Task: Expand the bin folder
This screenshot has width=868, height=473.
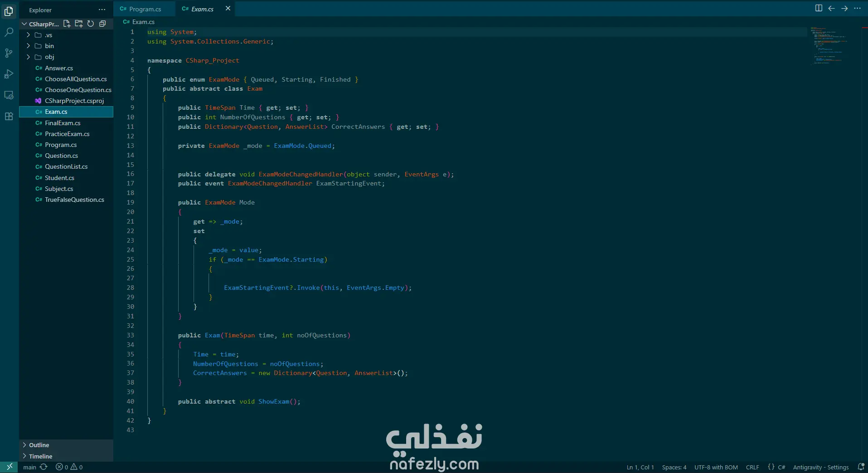Action: tap(66, 46)
